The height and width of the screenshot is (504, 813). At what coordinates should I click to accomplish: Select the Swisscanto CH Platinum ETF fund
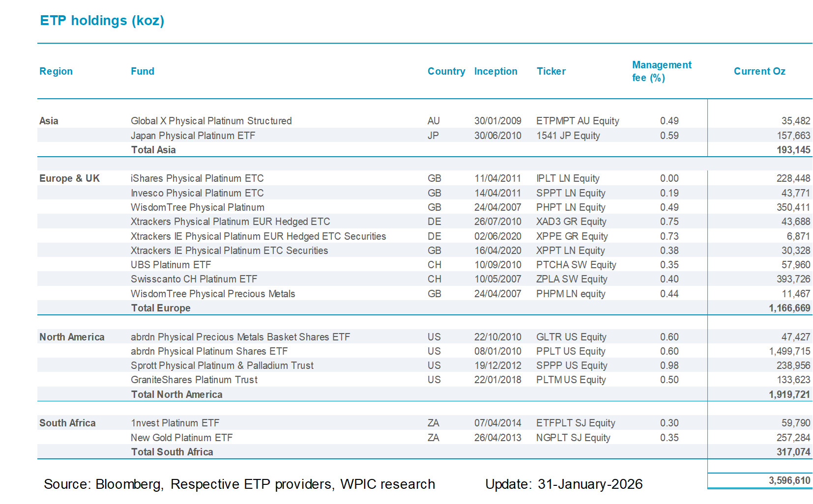194,279
